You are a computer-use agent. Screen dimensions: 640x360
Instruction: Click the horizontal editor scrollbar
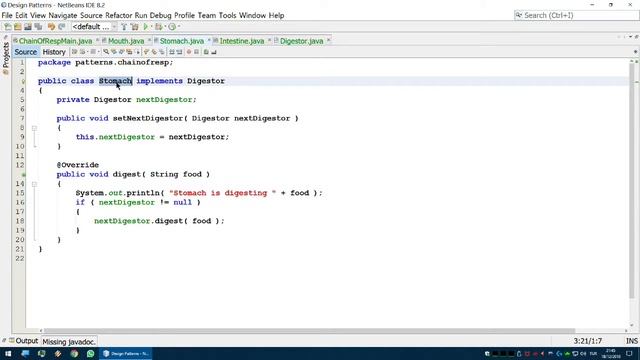pos(309,331)
